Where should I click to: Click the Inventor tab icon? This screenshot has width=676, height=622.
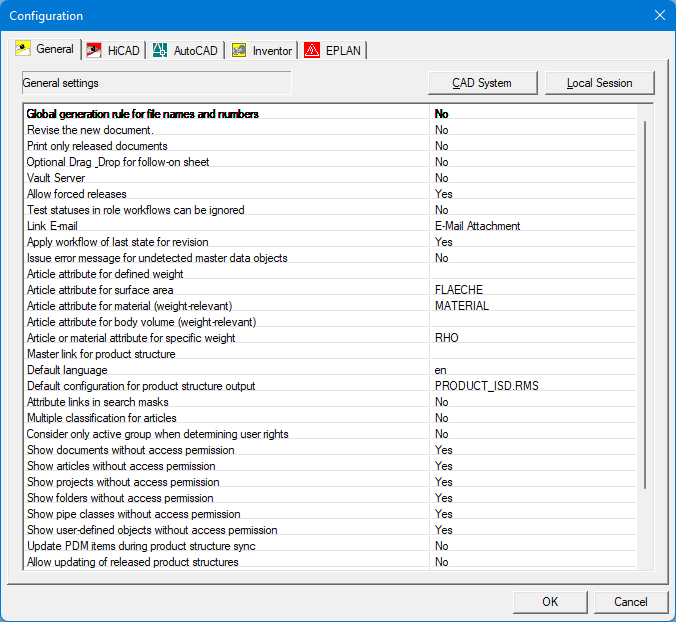[x=239, y=50]
